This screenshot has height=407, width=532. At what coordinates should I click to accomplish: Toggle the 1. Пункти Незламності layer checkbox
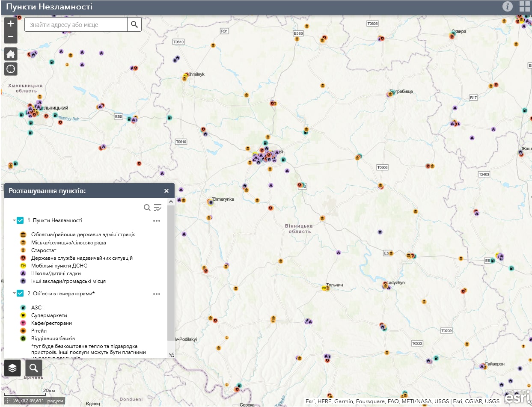point(20,220)
